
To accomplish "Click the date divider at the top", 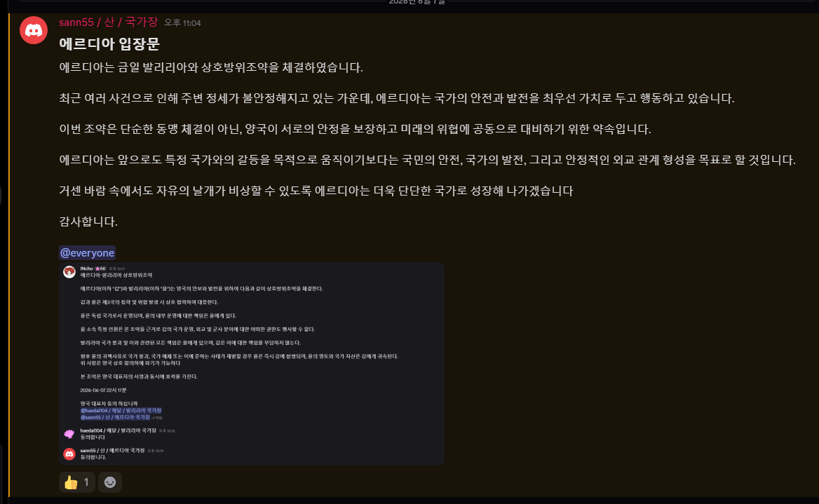I will point(417,2).
